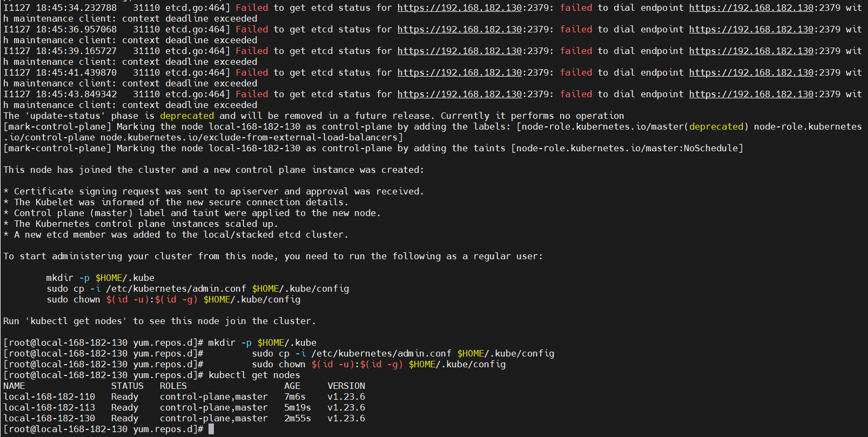Click STATUS column header
Image resolution: width=868 pixels, height=437 pixels.
pos(127,386)
